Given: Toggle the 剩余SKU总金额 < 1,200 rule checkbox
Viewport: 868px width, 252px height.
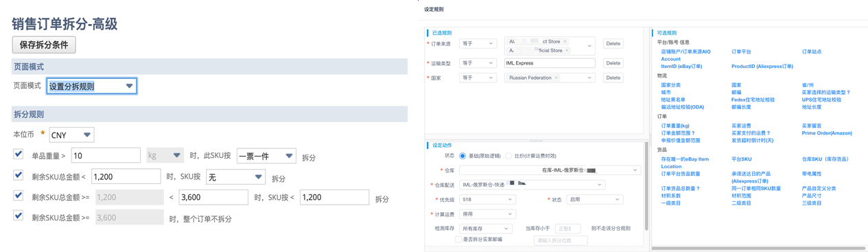Looking at the screenshot, I should (19, 175).
